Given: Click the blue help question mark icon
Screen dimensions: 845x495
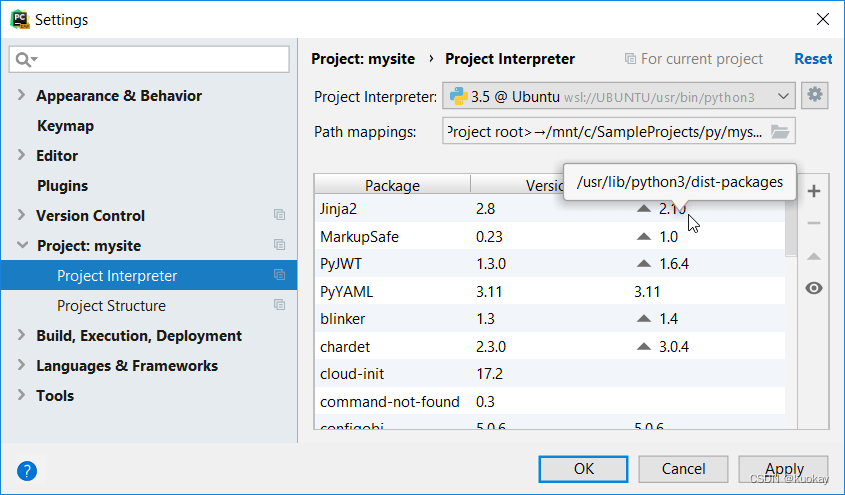Looking at the screenshot, I should [x=27, y=471].
